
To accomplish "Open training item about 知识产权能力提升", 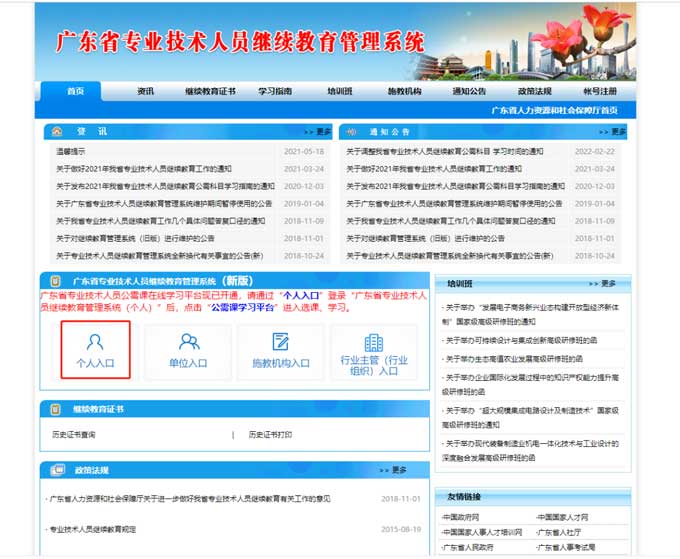I will [530, 385].
